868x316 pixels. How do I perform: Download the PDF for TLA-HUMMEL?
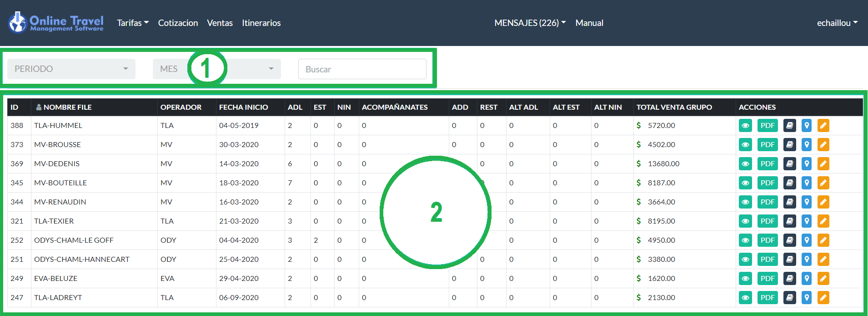[x=768, y=126]
